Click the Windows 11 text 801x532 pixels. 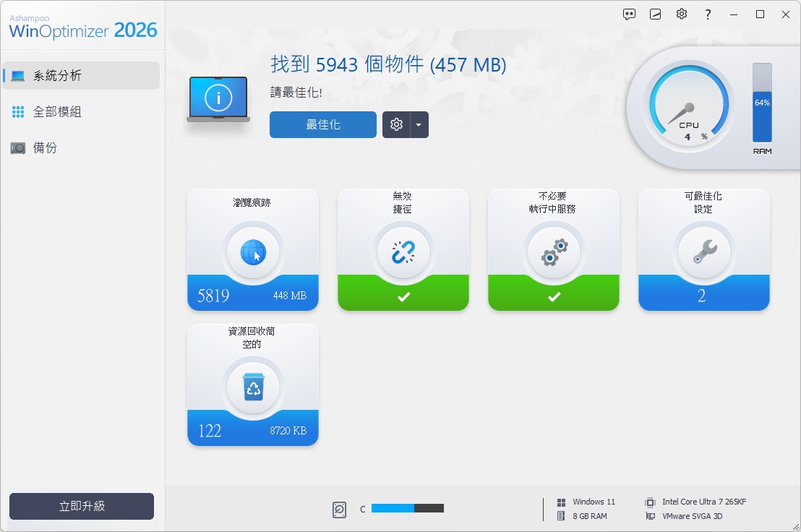click(x=594, y=502)
